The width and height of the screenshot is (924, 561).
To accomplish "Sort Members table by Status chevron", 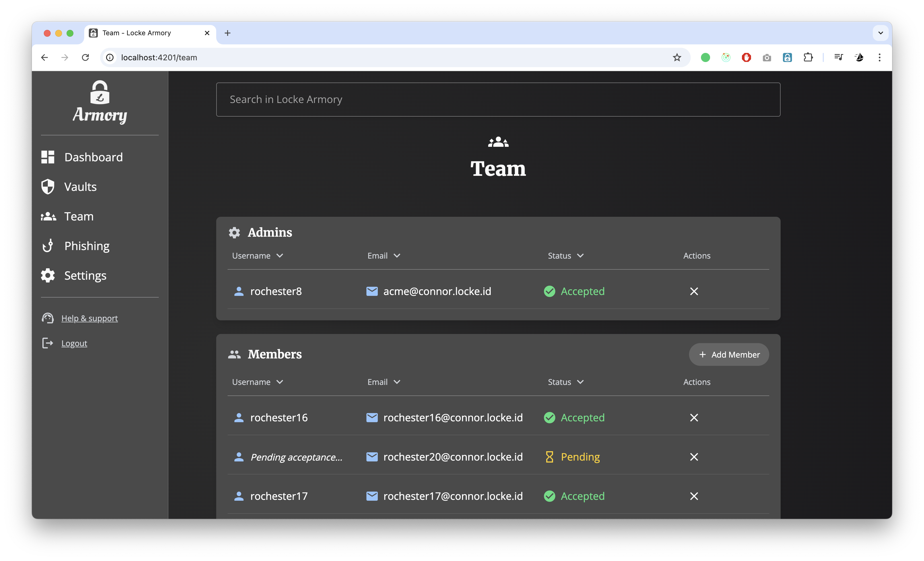I will 581,382.
